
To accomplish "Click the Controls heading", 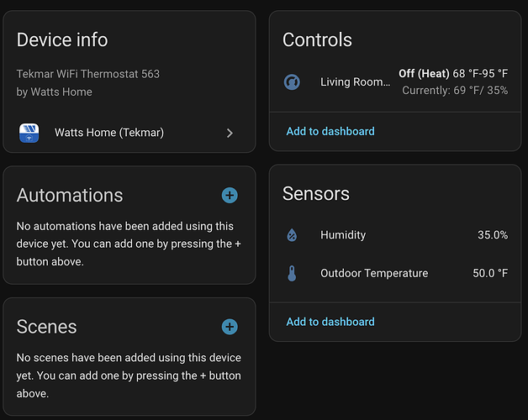I will [317, 39].
